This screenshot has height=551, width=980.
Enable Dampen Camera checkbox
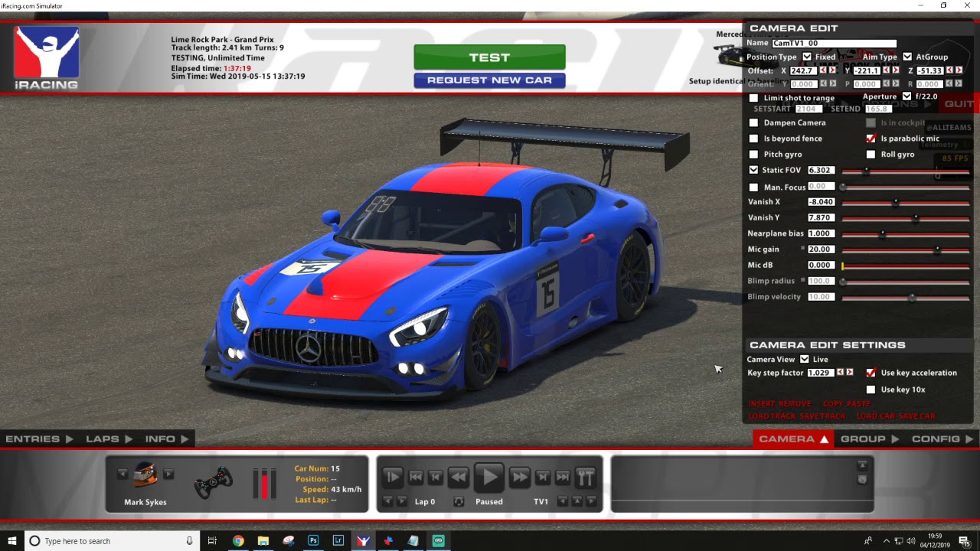[753, 122]
